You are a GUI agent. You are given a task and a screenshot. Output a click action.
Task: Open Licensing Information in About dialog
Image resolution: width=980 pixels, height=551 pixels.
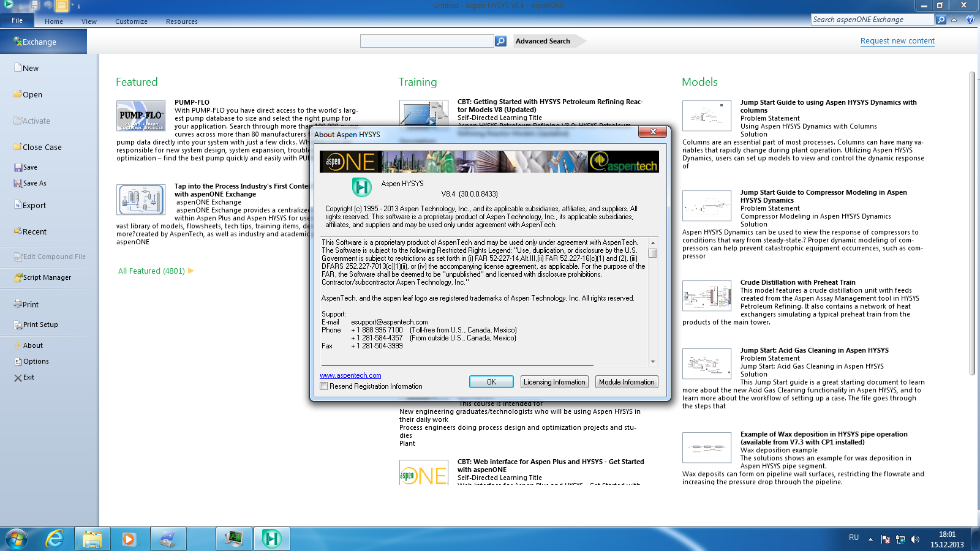pos(554,381)
